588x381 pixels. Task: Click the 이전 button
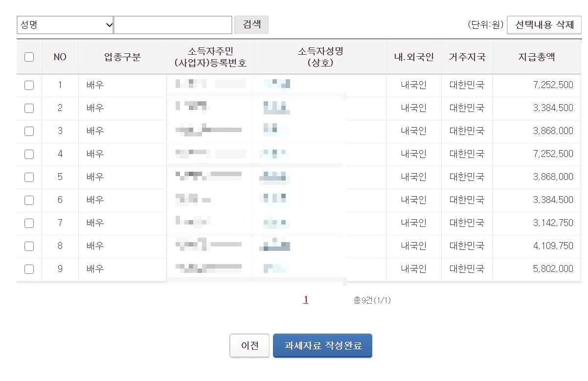click(x=249, y=345)
